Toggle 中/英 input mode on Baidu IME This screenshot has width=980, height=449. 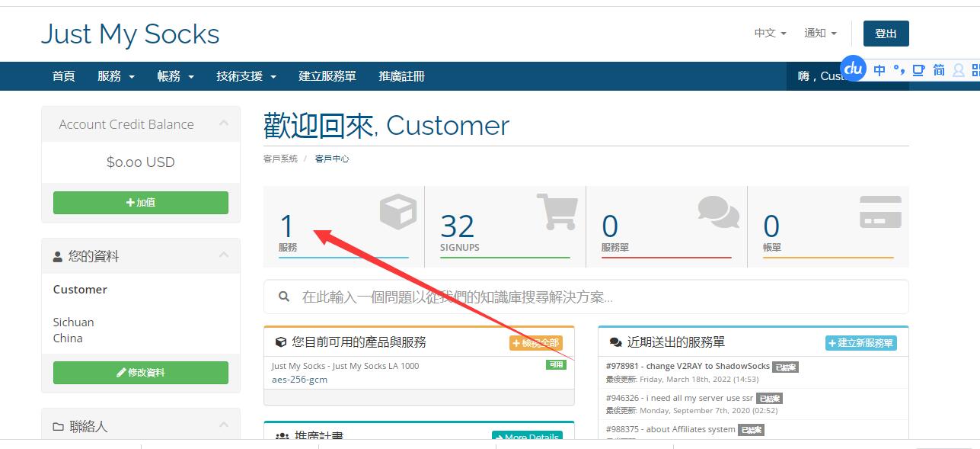coord(879,69)
